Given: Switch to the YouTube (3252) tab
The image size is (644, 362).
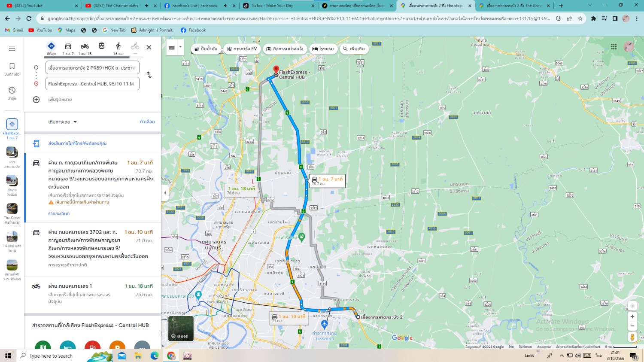Looking at the screenshot, I should click(42, 6).
